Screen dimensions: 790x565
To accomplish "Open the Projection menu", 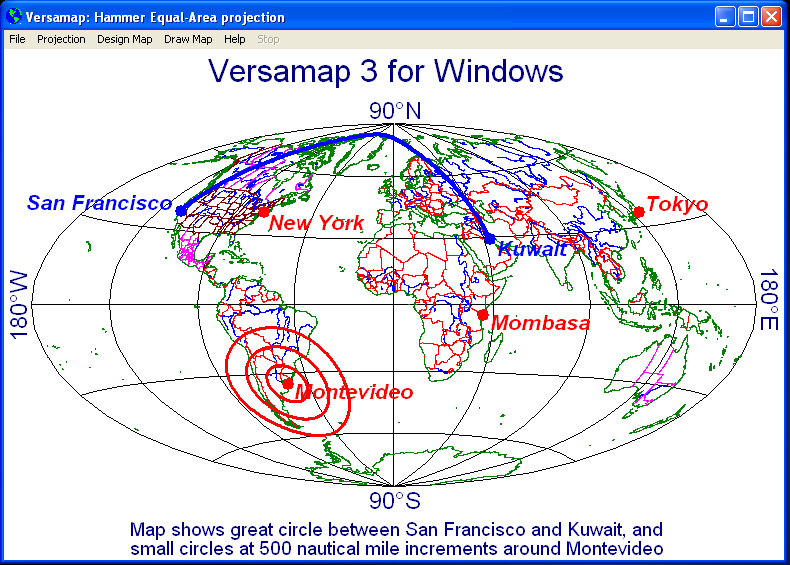I will click(x=61, y=39).
